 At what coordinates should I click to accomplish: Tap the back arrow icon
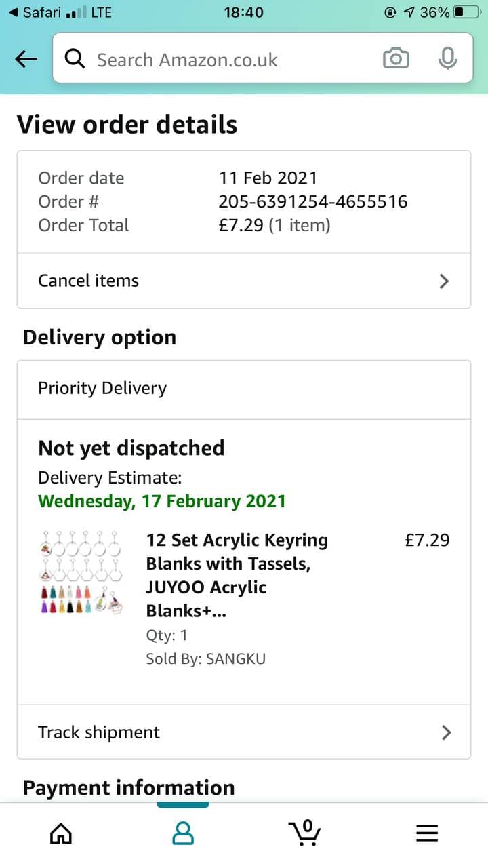26,60
